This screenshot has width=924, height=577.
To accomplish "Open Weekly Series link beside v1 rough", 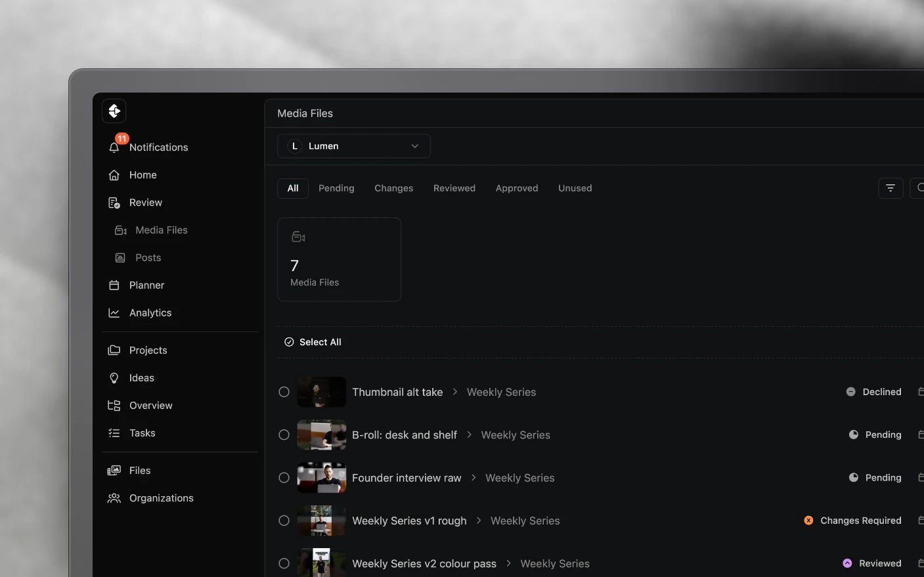I will 525,521.
